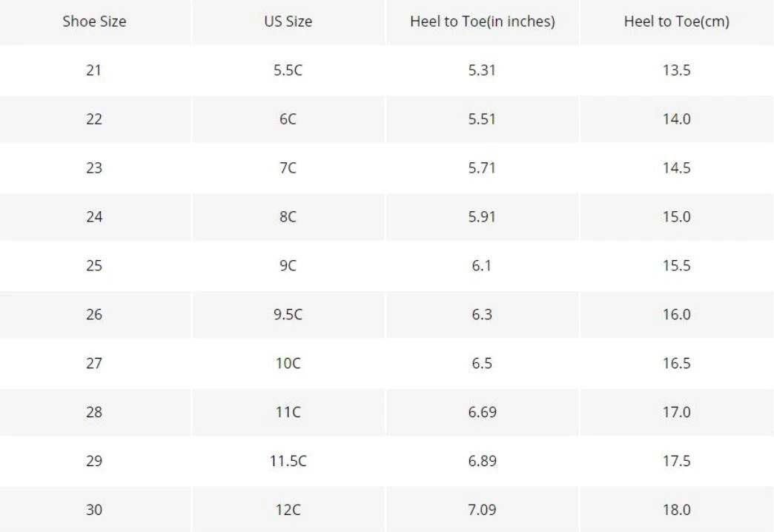The width and height of the screenshot is (774, 532).
Task: Click the 5.51 inches value
Action: coord(482,119)
